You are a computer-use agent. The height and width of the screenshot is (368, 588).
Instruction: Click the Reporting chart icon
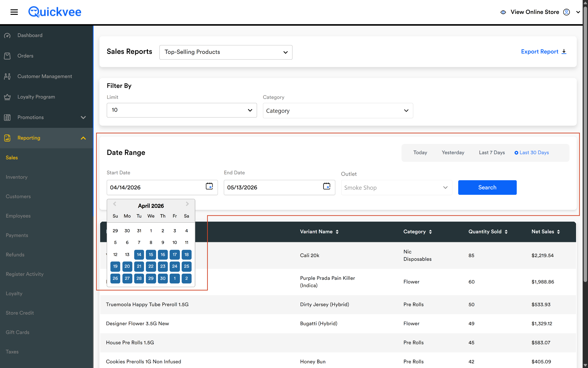(7, 138)
